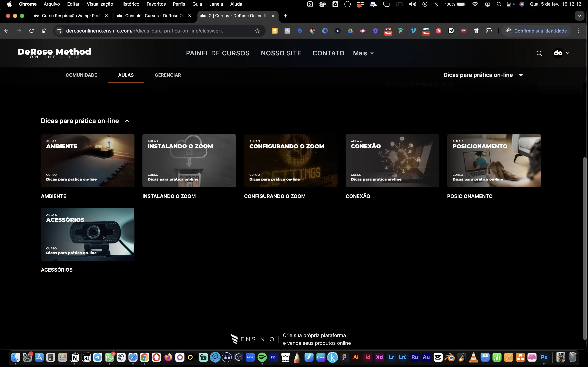This screenshot has height=367, width=588.
Task: Click Confirme sua identidade button
Action: pos(536,31)
